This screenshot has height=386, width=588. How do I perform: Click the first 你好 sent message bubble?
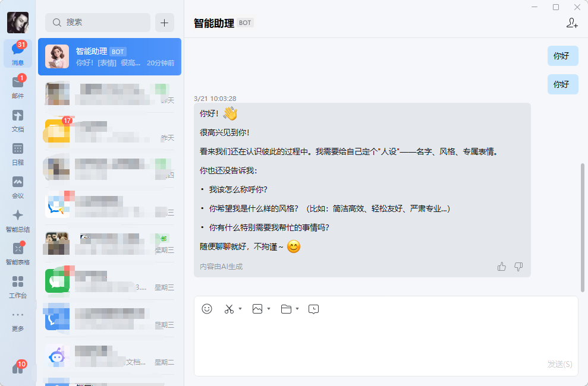coord(562,56)
